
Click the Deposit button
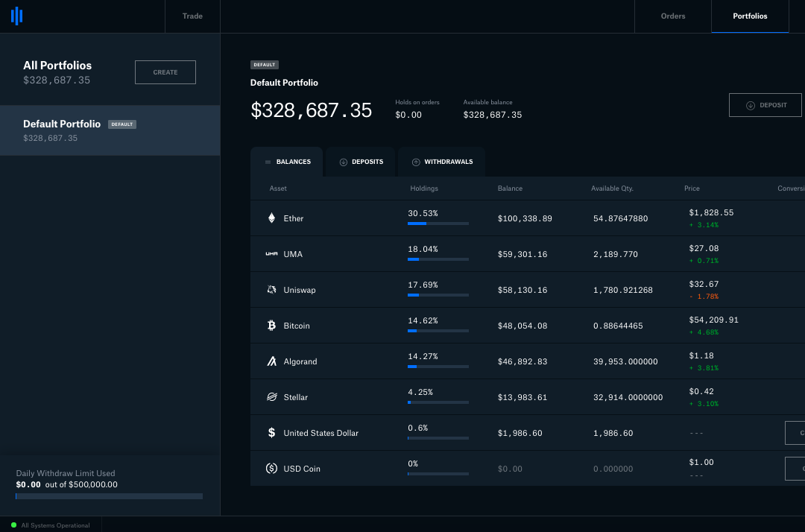765,105
